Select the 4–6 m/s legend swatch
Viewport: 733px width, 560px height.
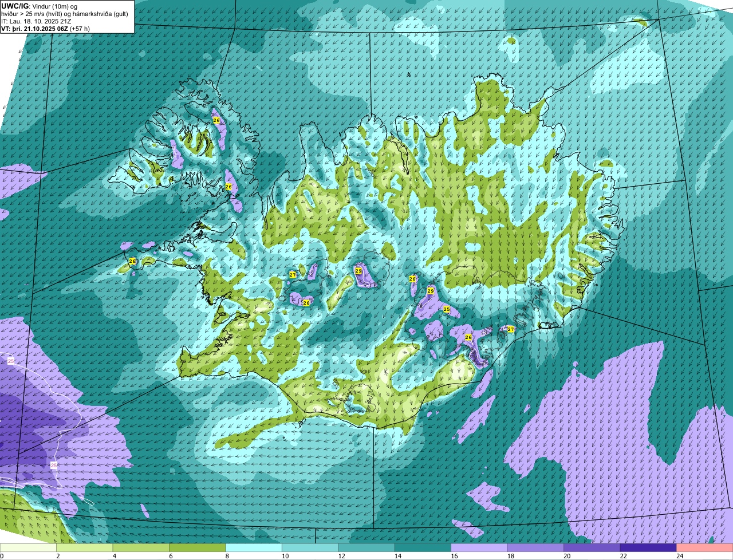coord(141,547)
